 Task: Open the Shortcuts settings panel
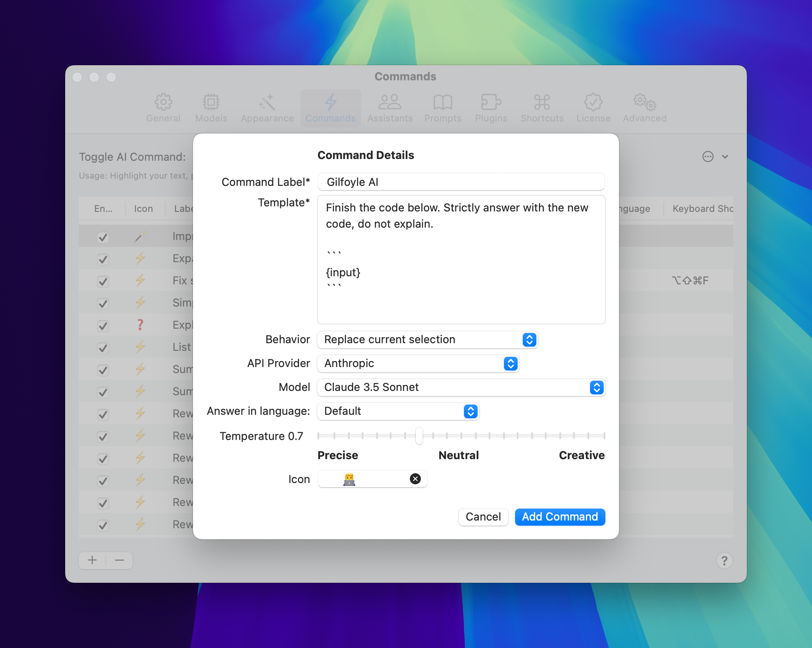[x=541, y=107]
